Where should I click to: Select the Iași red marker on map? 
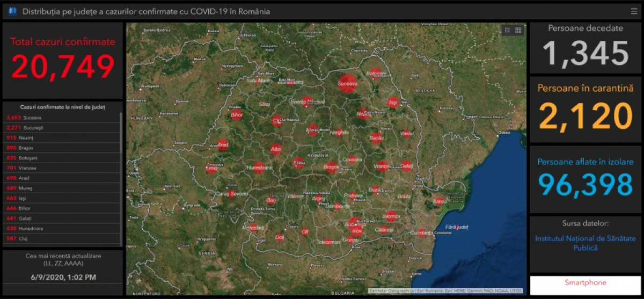point(393,102)
